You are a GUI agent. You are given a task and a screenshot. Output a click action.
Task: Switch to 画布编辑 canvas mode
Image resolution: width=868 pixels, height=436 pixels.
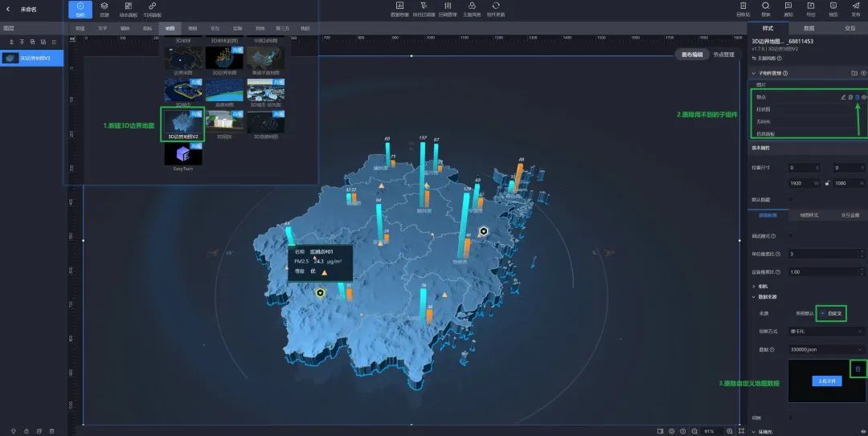[x=692, y=55]
